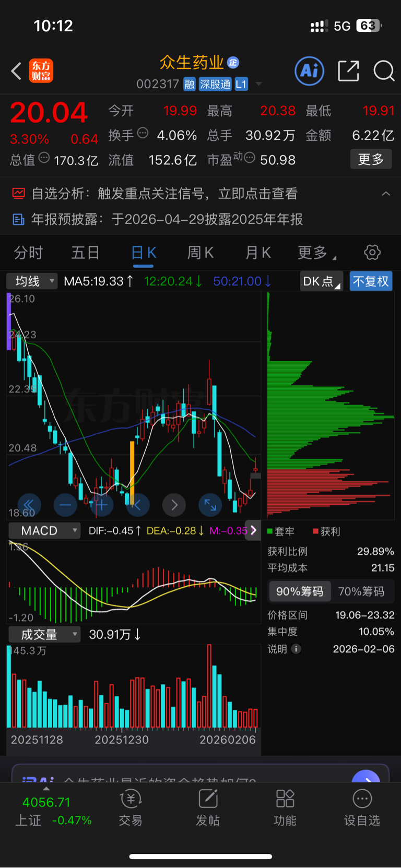Select 90%筹码 option
This screenshot has height=868, width=401.
tap(300, 591)
